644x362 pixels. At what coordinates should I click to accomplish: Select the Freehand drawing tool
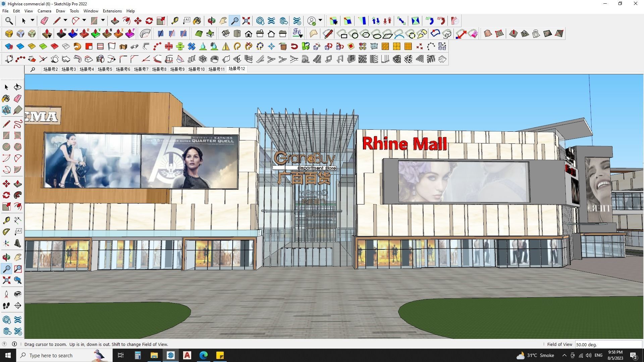coord(17,124)
